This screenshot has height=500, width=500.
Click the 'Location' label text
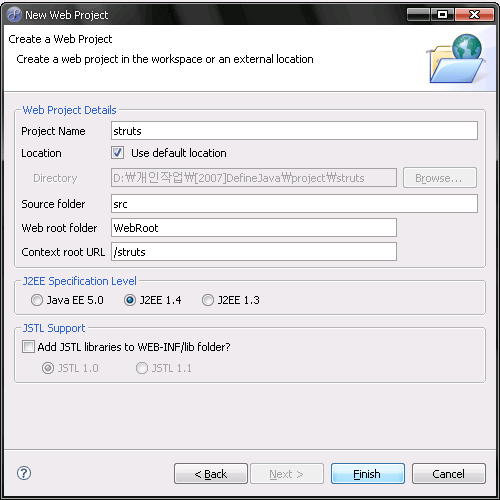coord(41,153)
